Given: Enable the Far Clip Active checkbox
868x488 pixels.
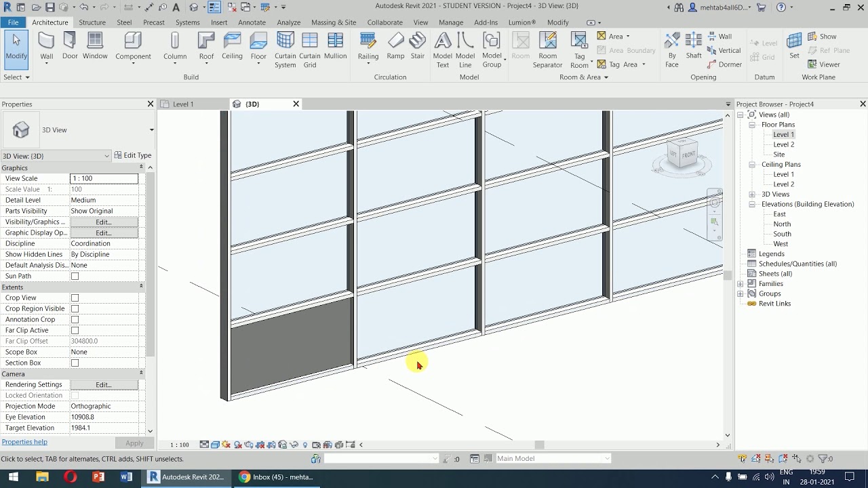Looking at the screenshot, I should [75, 331].
